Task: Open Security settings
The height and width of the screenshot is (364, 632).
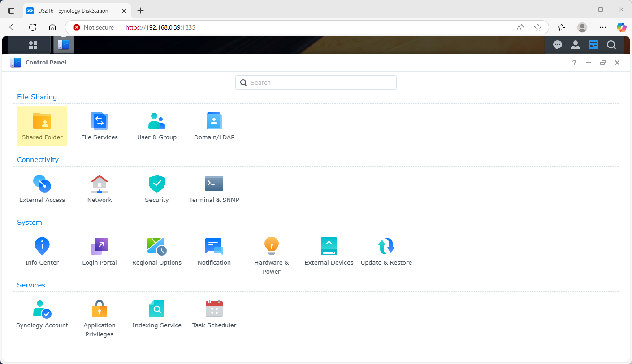Action: pos(156,188)
